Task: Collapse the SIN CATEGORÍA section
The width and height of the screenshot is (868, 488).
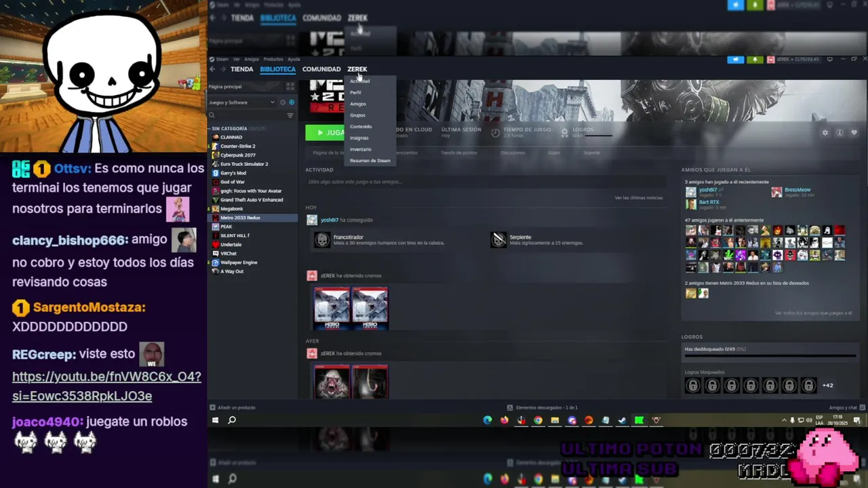Action: [x=229, y=128]
